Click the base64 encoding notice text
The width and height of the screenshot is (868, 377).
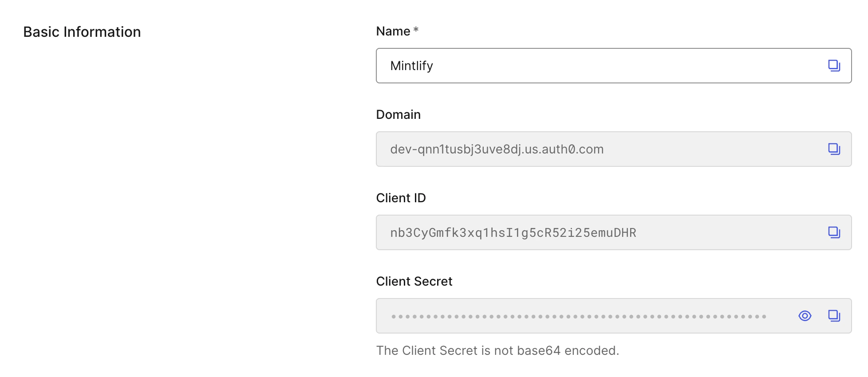(x=497, y=350)
